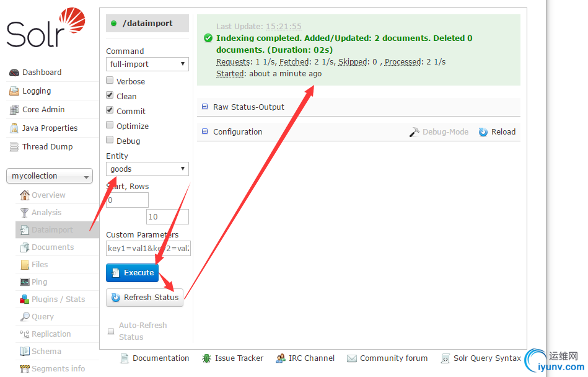The width and height of the screenshot is (588, 377).
Task: Visit the Community forum link
Action: [393, 358]
